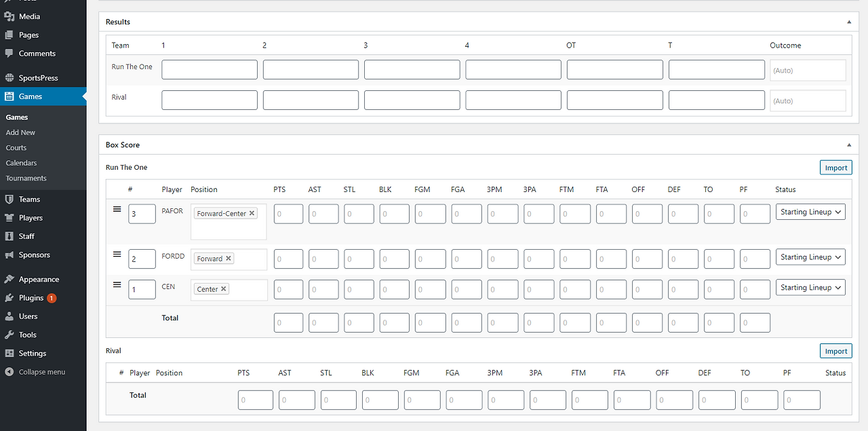
Task: Click the Tools wrench icon
Action: coord(9,335)
